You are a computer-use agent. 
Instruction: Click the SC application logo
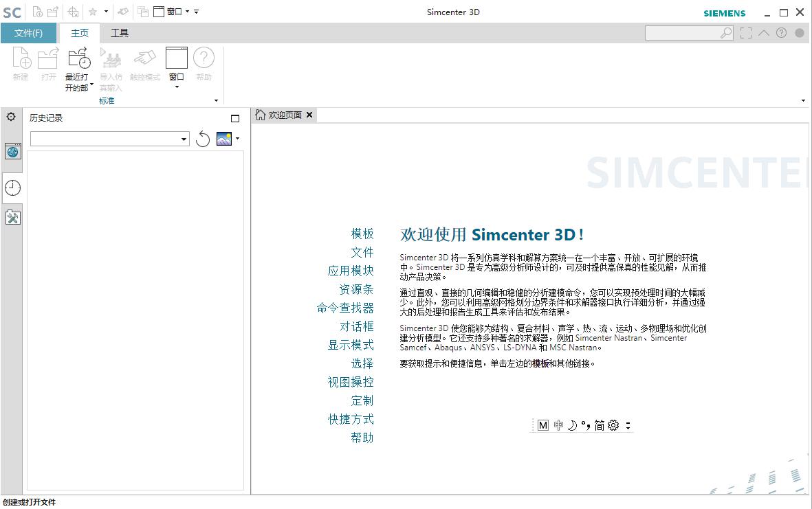tap(12, 12)
